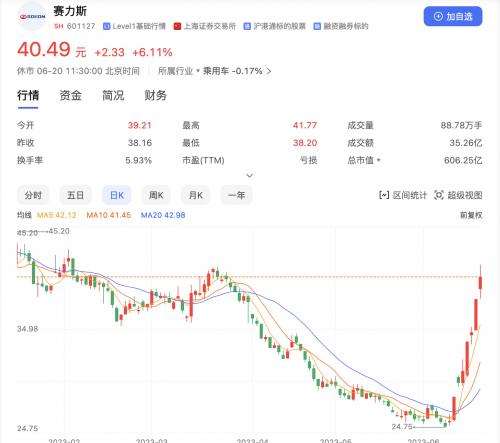500x443 pixels.
Task: Switch to the 财务 tab
Action: tap(155, 95)
